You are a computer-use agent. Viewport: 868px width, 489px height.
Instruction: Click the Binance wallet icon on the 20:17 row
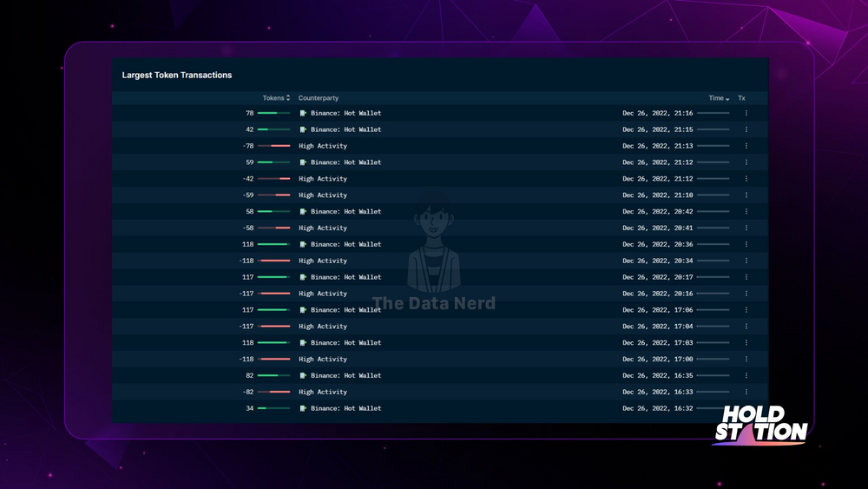tap(303, 277)
